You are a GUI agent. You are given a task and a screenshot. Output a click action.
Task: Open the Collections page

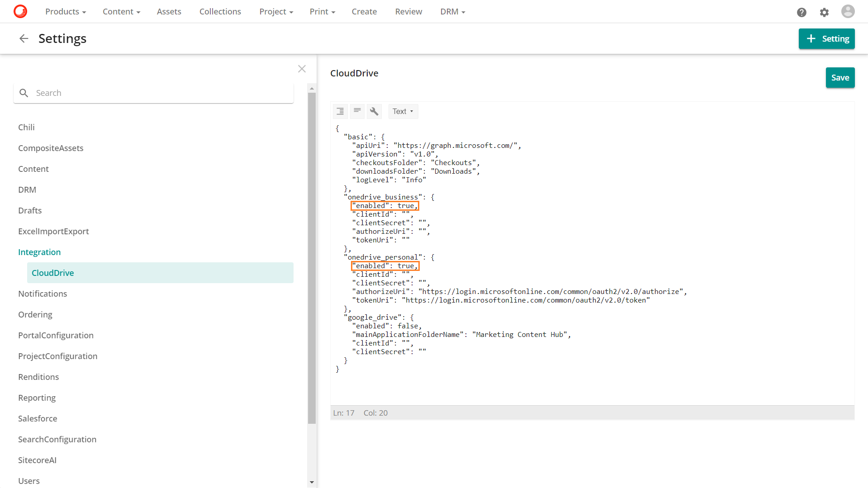(220, 11)
